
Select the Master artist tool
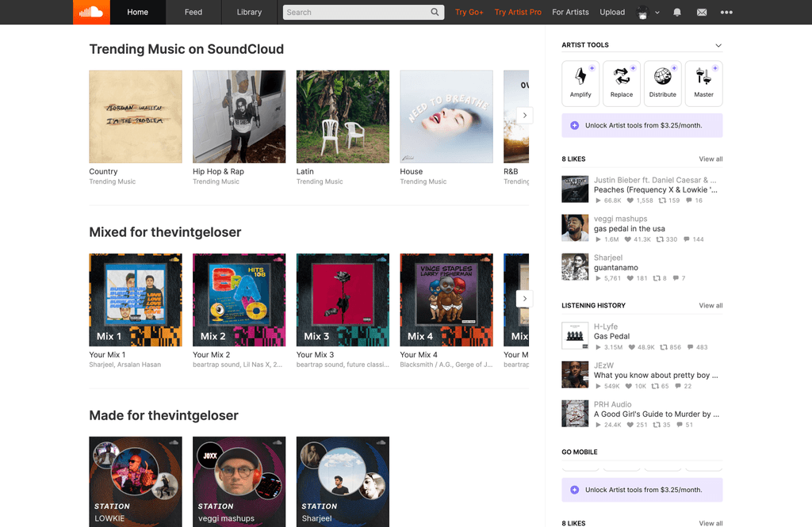tap(704, 83)
